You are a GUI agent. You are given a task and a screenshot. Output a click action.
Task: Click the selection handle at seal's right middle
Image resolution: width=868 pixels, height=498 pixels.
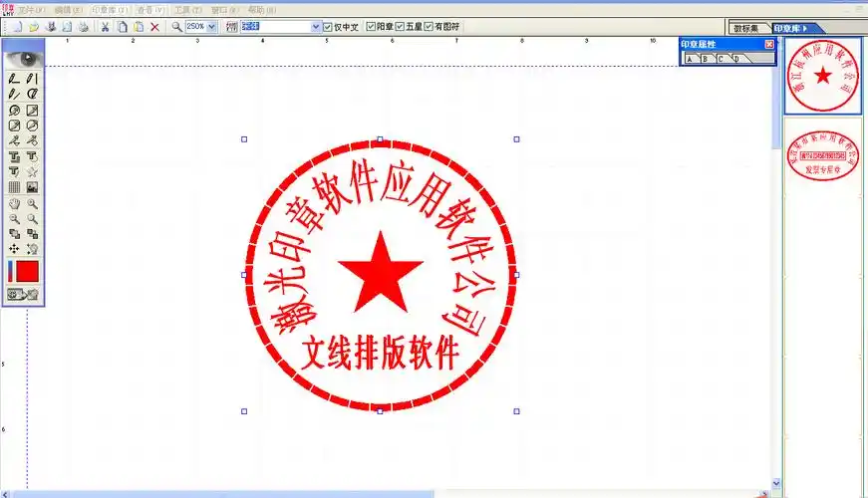[x=516, y=275]
